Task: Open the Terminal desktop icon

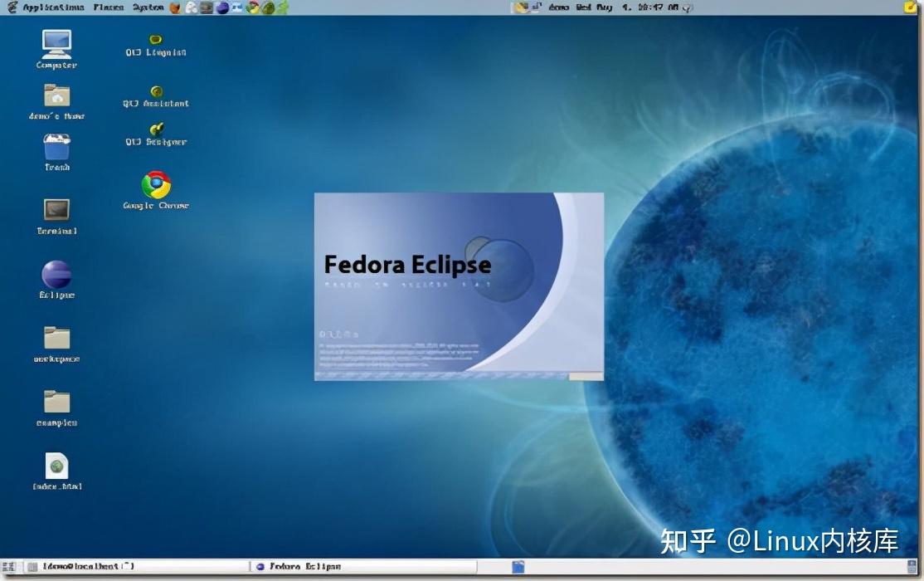Action: click(x=55, y=212)
